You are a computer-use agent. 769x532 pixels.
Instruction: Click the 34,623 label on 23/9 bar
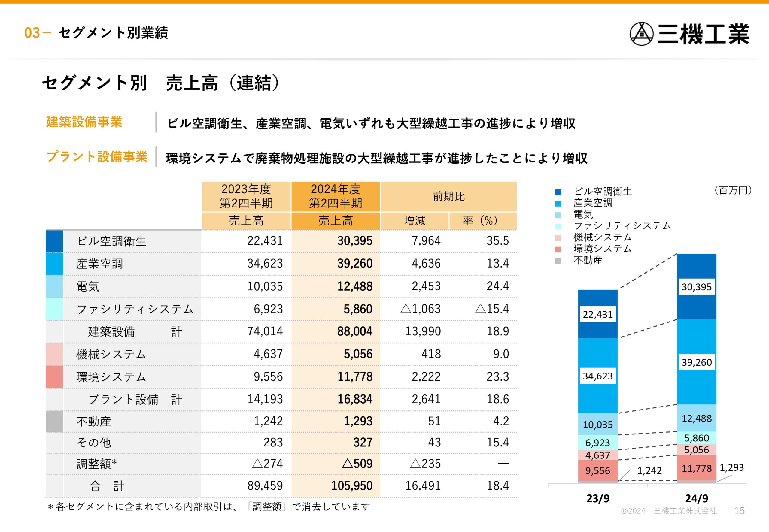(x=597, y=376)
